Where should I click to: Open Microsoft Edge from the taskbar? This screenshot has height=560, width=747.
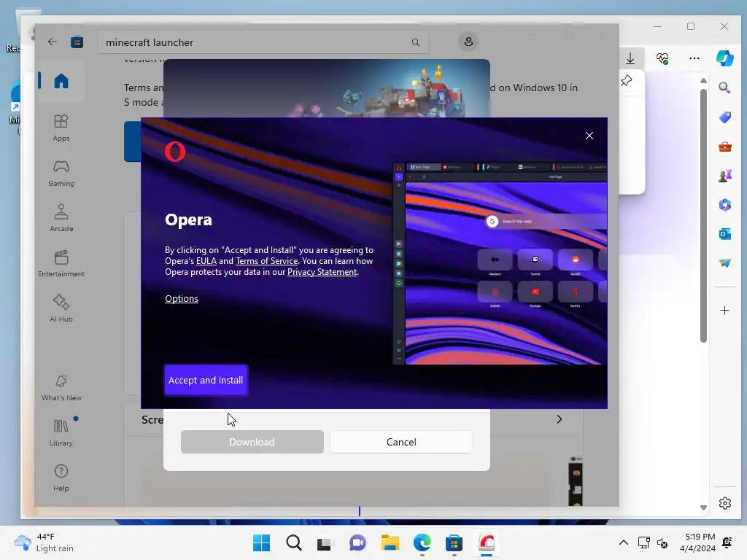422,542
